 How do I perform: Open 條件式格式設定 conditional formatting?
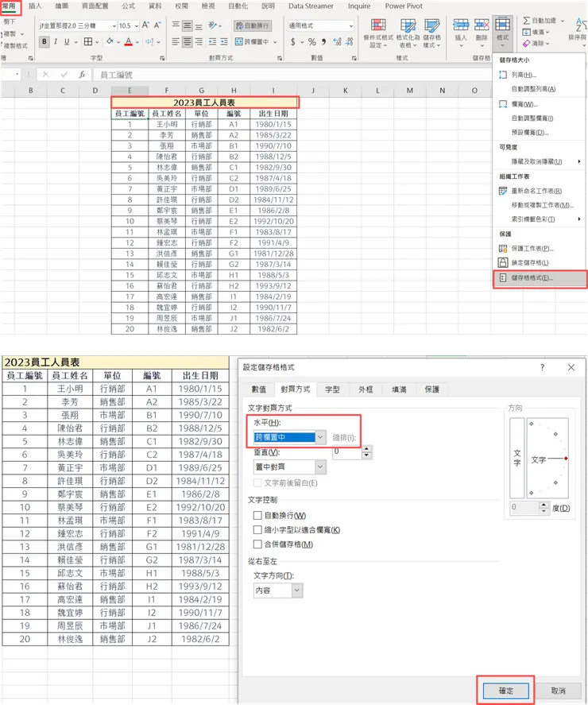(x=378, y=33)
